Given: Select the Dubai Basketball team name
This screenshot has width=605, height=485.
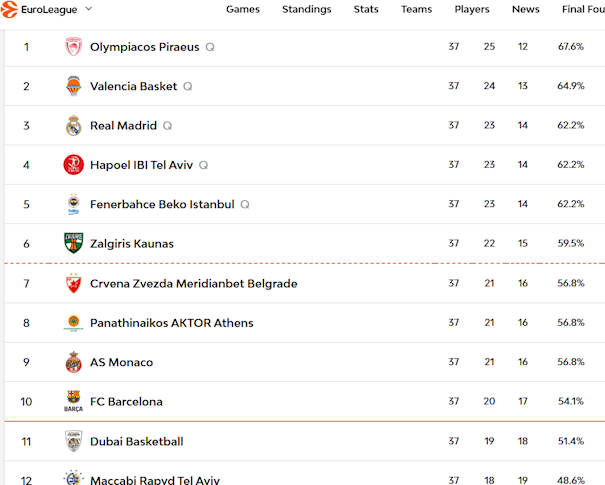Looking at the screenshot, I should (x=136, y=441).
